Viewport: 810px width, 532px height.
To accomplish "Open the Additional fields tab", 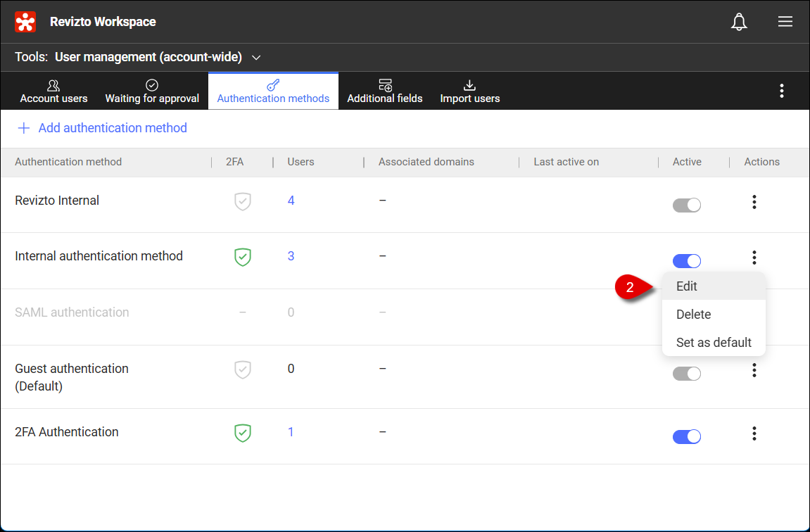I will [x=385, y=91].
